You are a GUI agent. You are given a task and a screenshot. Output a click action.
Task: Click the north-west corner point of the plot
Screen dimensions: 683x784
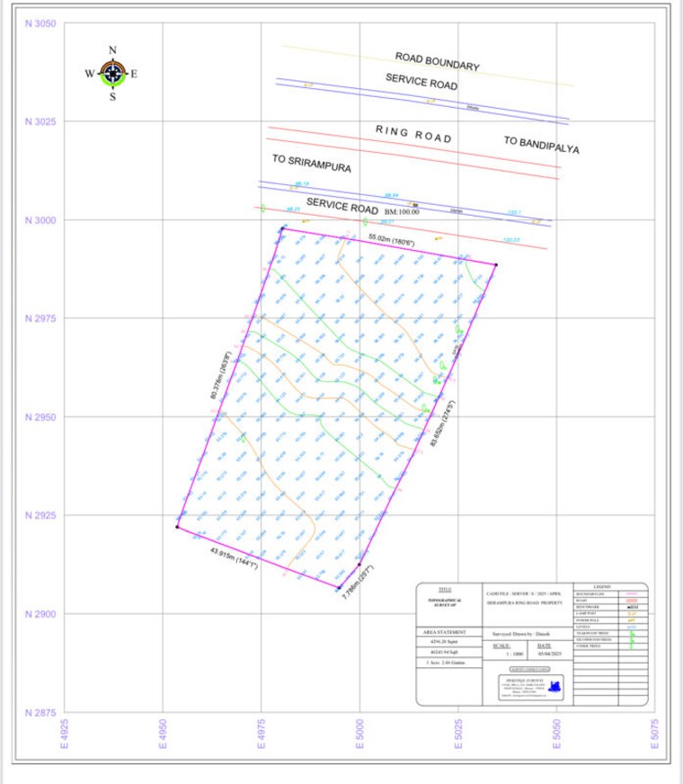pyautogui.click(x=283, y=228)
